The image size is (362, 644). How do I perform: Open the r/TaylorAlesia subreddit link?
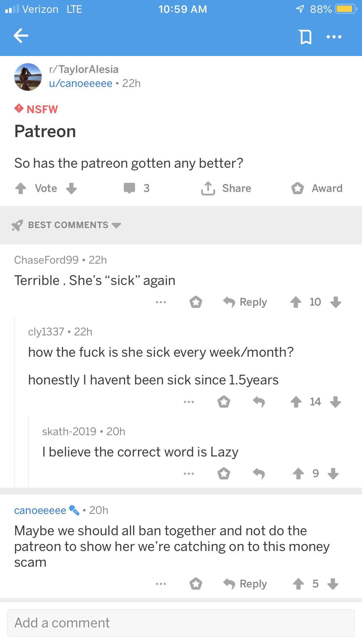tap(84, 69)
